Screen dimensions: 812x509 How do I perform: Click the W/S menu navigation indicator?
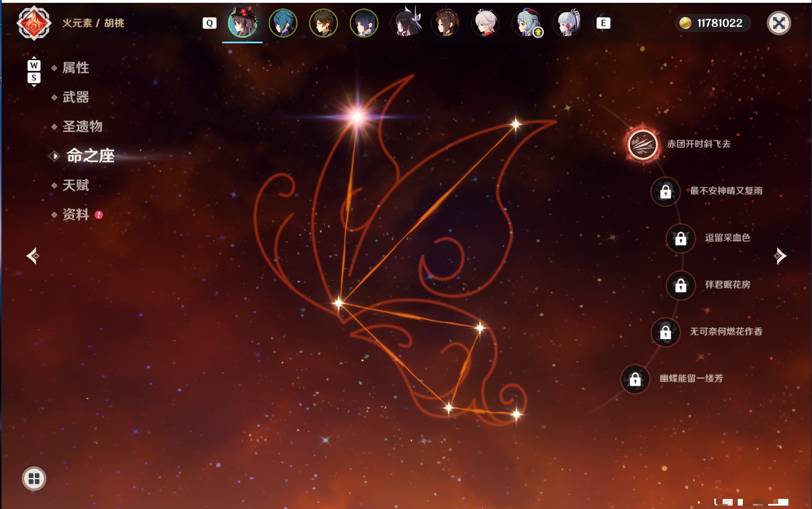(x=34, y=71)
